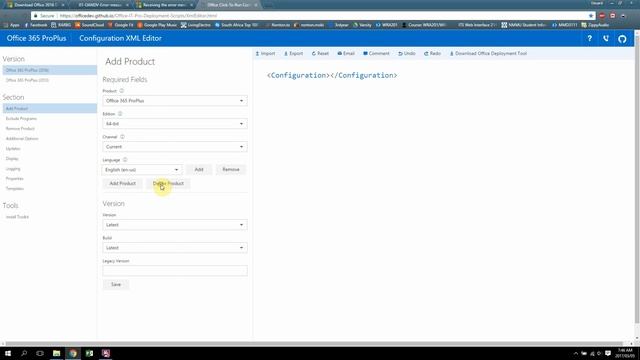Screen dimensions: 640x360
Task: Click Download Office Deployment Tool
Action: [488, 53]
